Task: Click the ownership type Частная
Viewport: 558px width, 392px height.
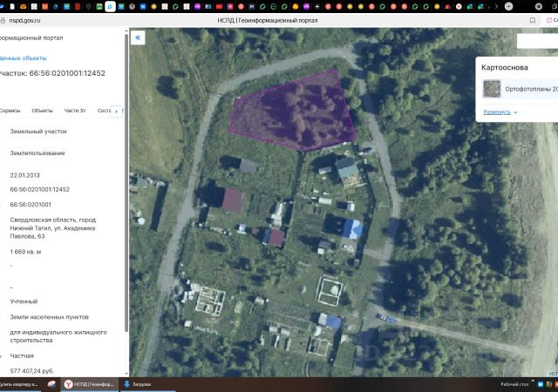Action: (22, 355)
